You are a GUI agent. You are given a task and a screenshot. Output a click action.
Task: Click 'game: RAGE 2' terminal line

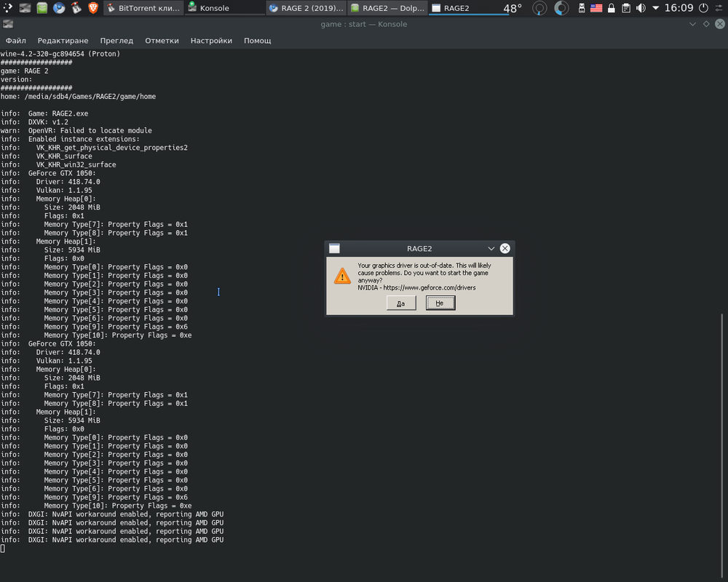(x=24, y=71)
